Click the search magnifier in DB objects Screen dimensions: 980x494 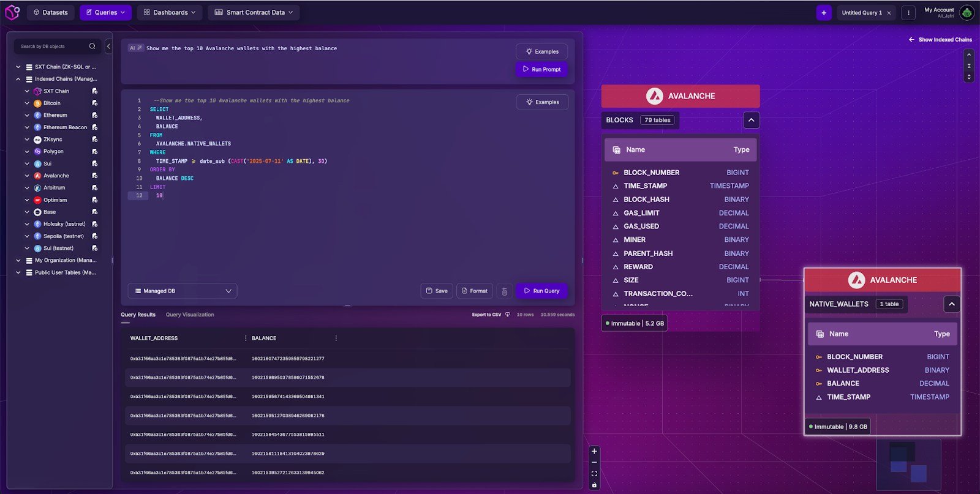click(x=92, y=46)
